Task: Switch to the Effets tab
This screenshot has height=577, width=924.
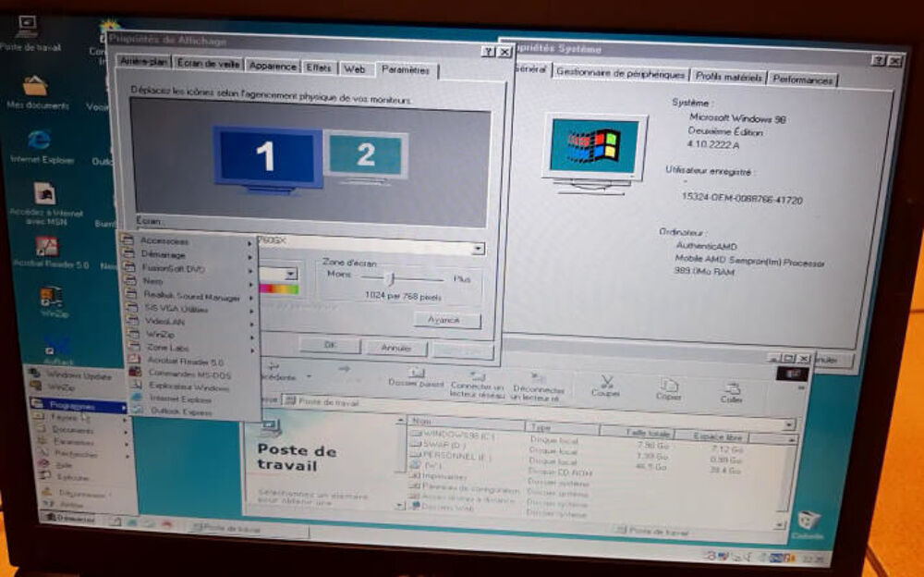Action: coord(319,68)
